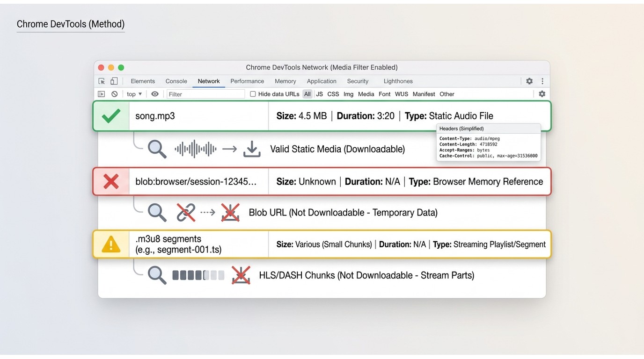Click Content-Length: 4718592 header line

tap(468, 144)
